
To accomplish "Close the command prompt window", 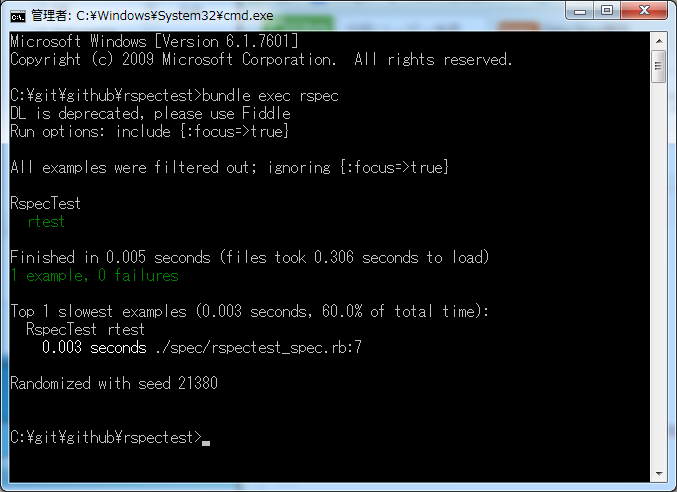I will click(x=644, y=10).
